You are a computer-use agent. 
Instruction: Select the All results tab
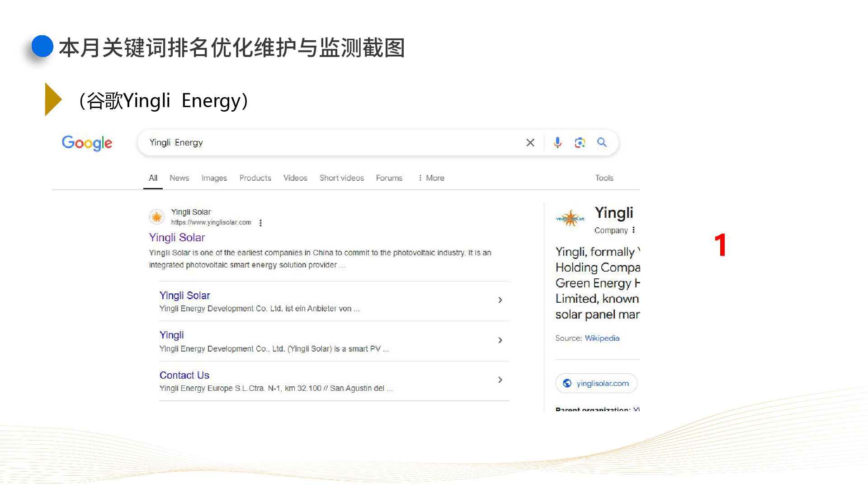click(x=153, y=178)
